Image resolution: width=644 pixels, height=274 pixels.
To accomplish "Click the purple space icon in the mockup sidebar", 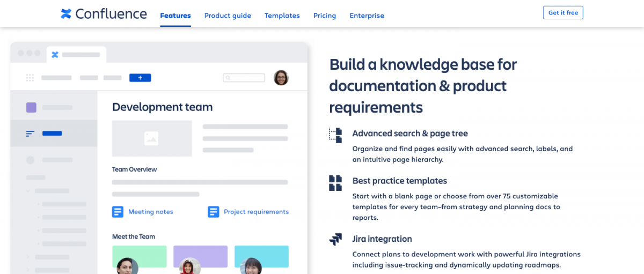I will point(31,107).
